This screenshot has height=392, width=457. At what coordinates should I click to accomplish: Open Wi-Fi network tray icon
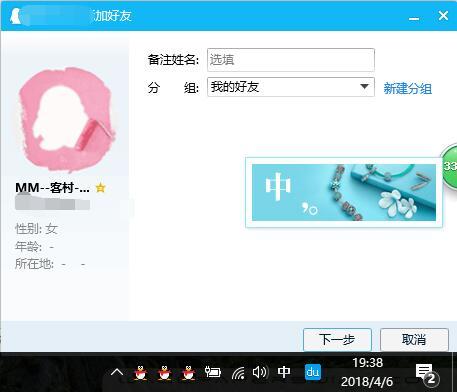(x=238, y=373)
